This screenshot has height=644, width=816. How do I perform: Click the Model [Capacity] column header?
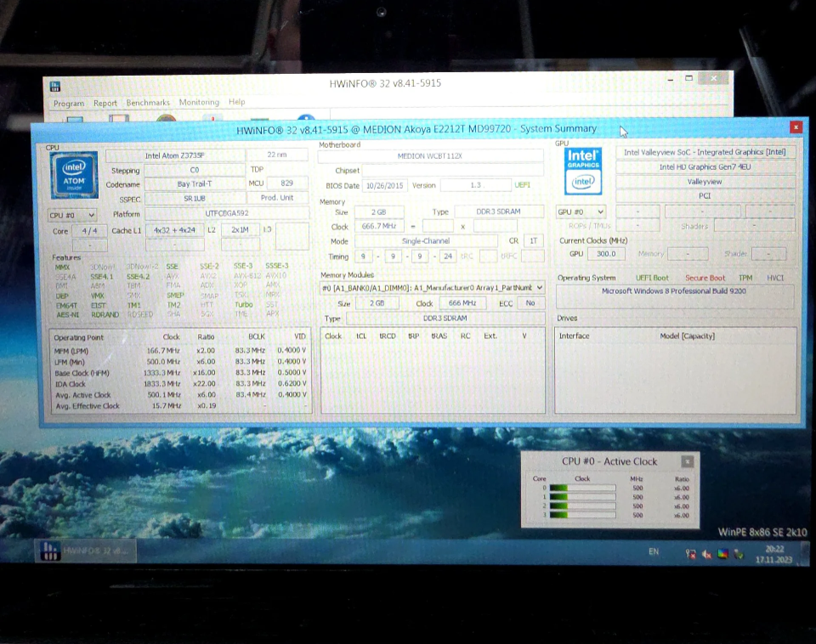pyautogui.click(x=687, y=336)
